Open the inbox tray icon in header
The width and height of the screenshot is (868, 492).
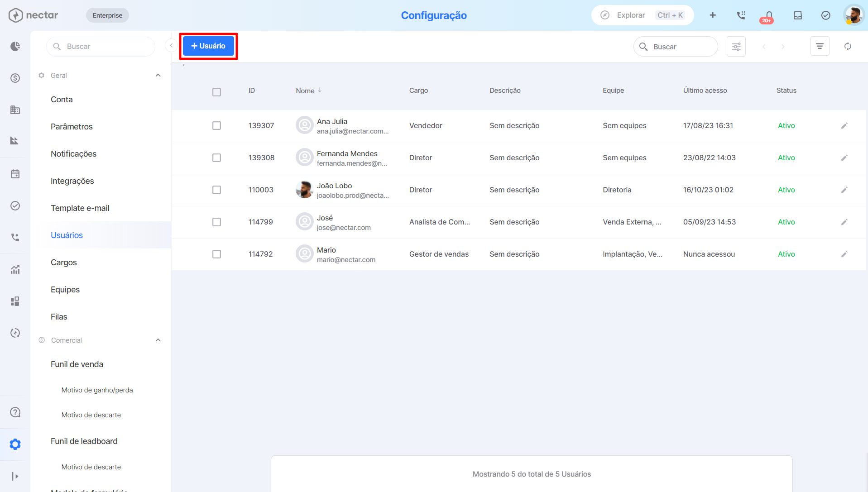click(798, 15)
